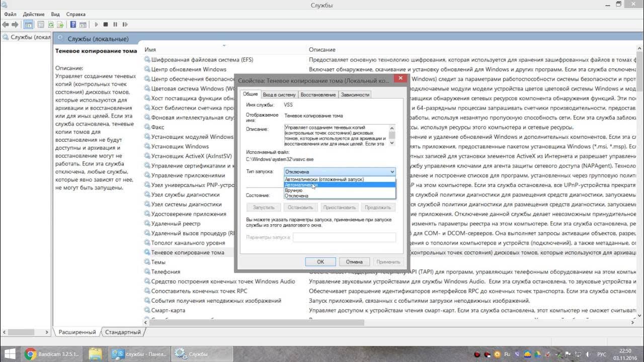
Task: Open File Explorer folder icon on taskbar
Action: 96,354
